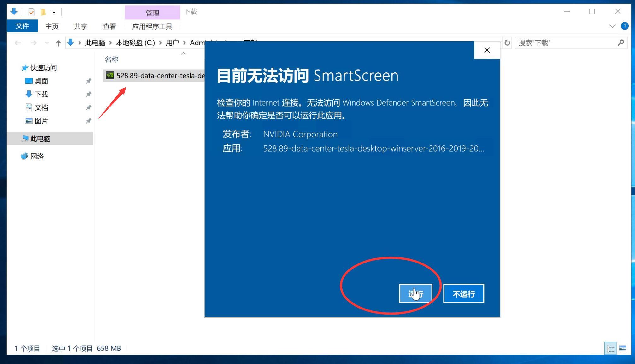Screen dimensions: 635x364
Task: Maximize the Explorer window
Action: (x=592, y=11)
